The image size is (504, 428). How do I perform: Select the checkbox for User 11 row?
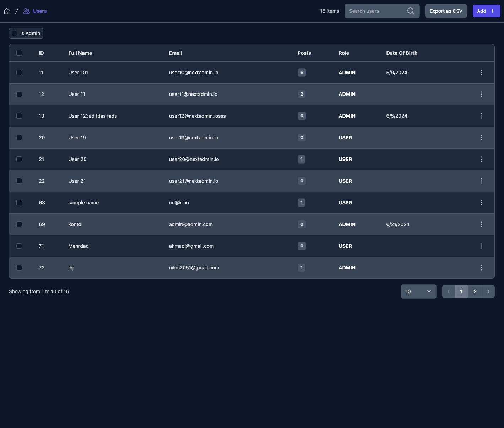(x=19, y=94)
